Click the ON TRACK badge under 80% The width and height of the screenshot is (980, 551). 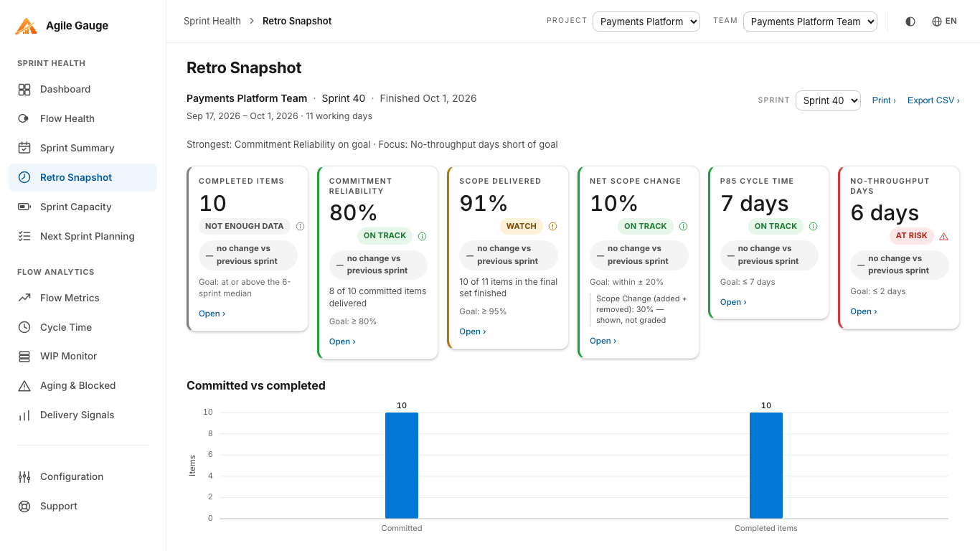coord(385,236)
